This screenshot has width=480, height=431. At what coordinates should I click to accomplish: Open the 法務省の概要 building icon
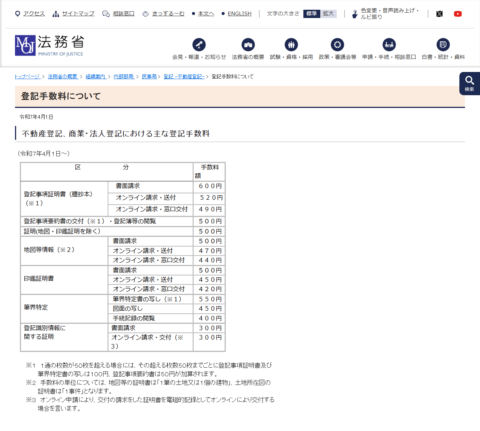248,45
